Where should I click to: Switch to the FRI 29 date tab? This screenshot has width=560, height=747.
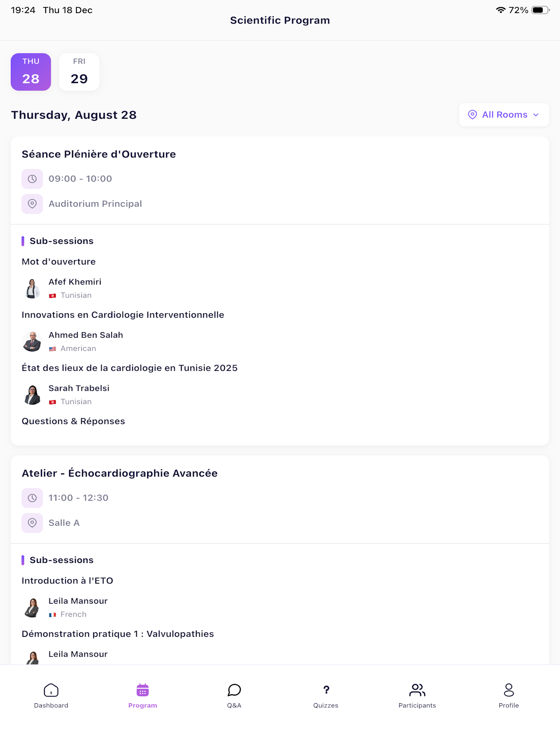coord(79,72)
